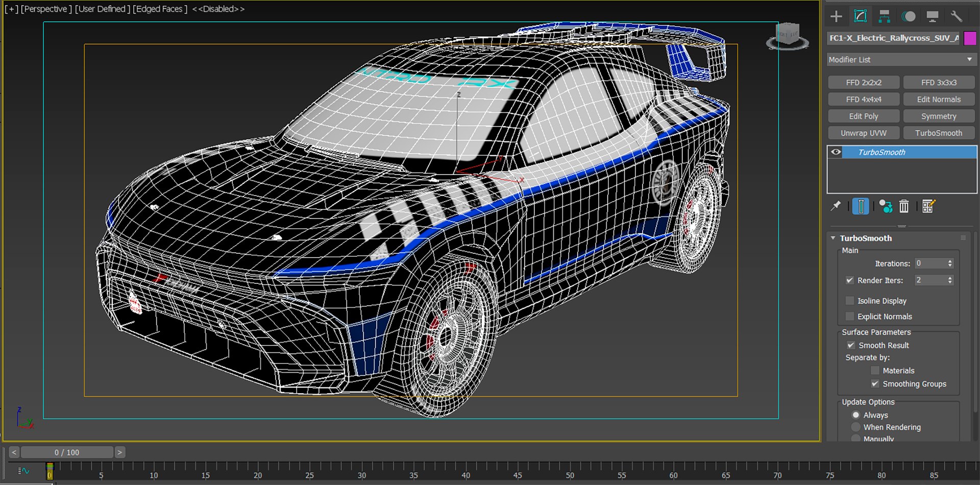Click the Iterations spinner arrows
Viewport: 980px width, 485px height.
(x=950, y=263)
